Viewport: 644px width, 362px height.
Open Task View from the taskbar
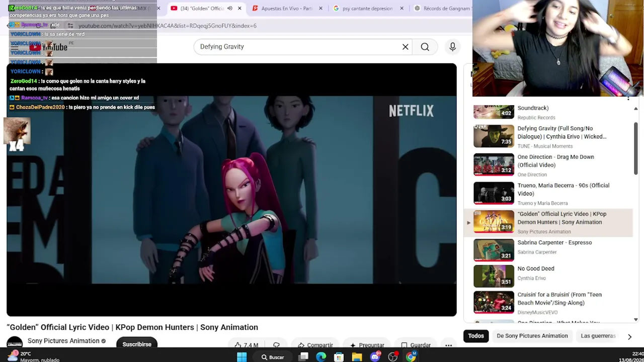303,357
